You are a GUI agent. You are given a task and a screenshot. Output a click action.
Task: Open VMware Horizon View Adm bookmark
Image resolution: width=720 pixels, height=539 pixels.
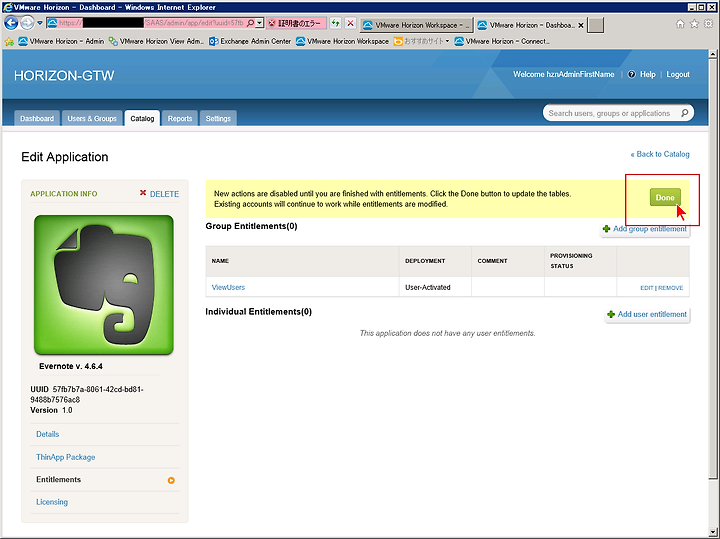click(x=156, y=41)
